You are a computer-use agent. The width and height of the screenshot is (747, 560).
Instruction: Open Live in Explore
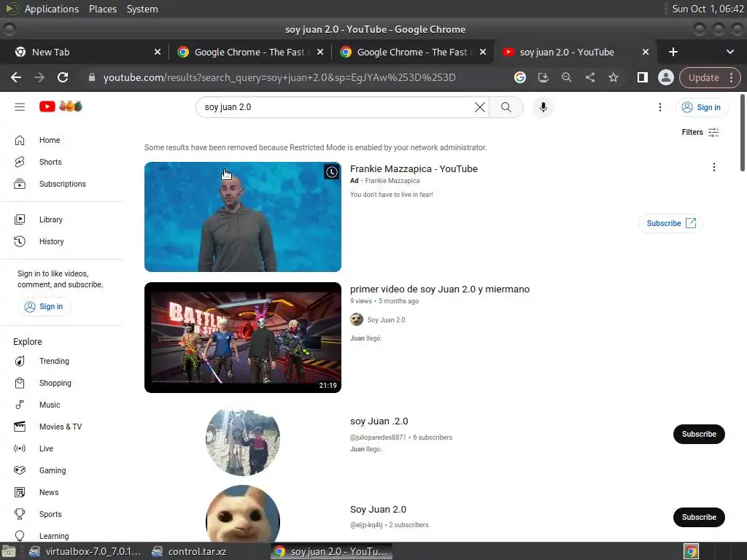pyautogui.click(x=46, y=448)
